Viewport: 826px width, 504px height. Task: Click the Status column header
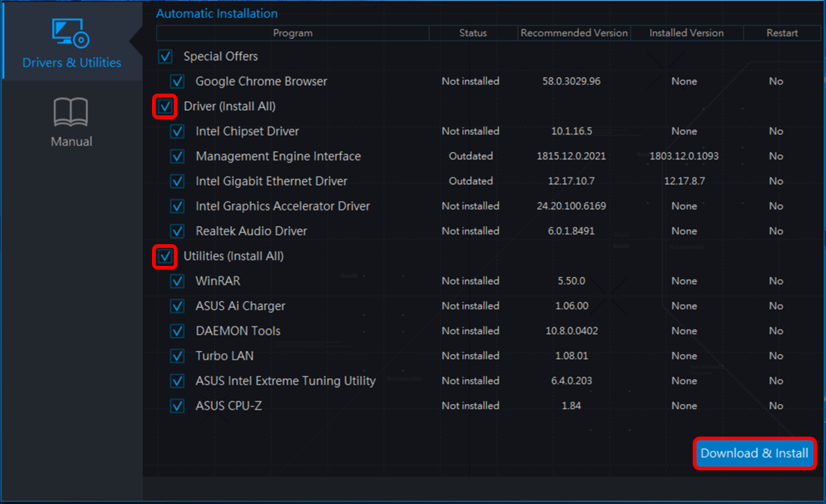click(473, 33)
